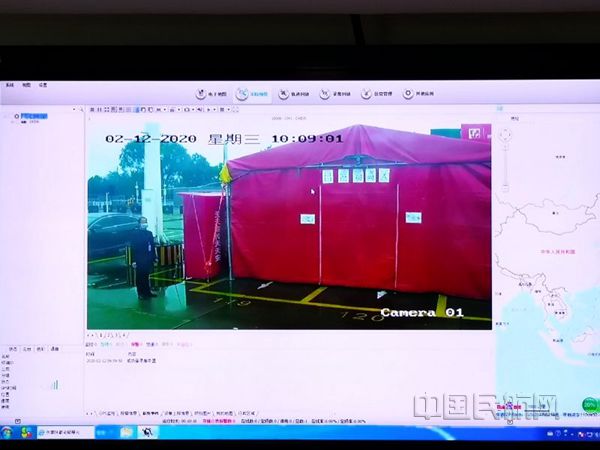The image size is (600, 450).
Task: Open the 系统 menu in the menu bar
Action: 9,85
